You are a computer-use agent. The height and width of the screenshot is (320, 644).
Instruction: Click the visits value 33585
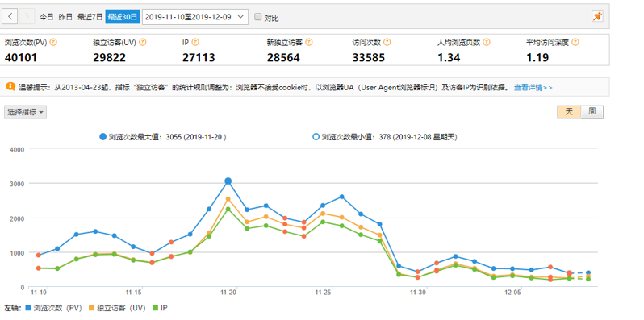point(369,58)
